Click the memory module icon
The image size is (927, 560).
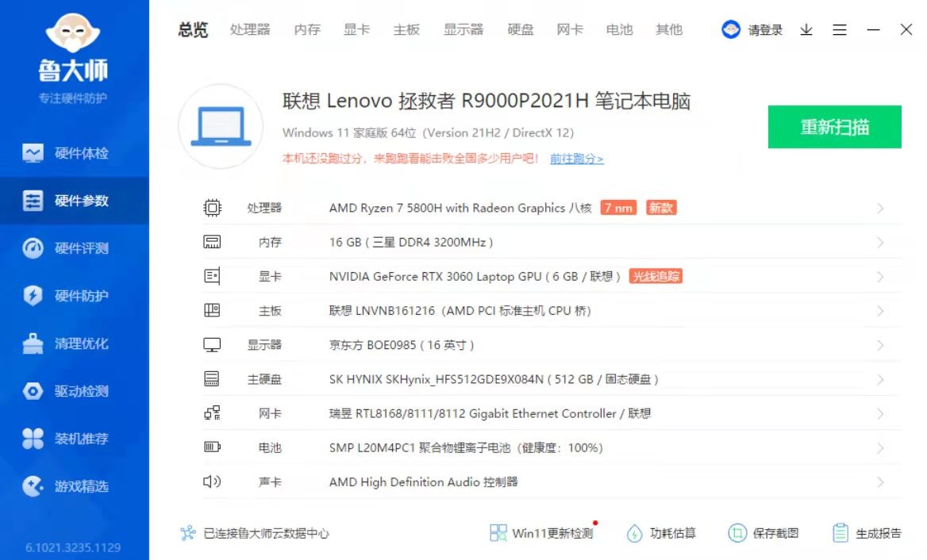[212, 242]
